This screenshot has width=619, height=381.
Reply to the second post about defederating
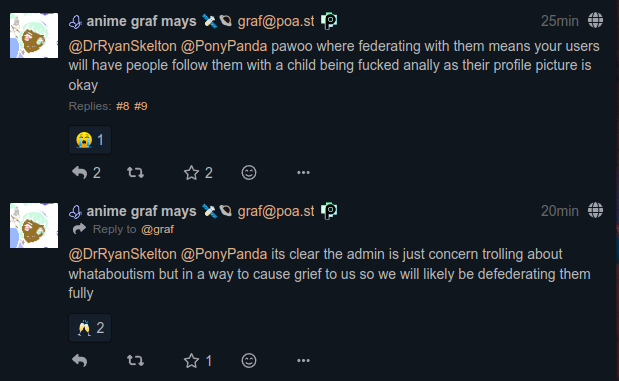coord(79,360)
